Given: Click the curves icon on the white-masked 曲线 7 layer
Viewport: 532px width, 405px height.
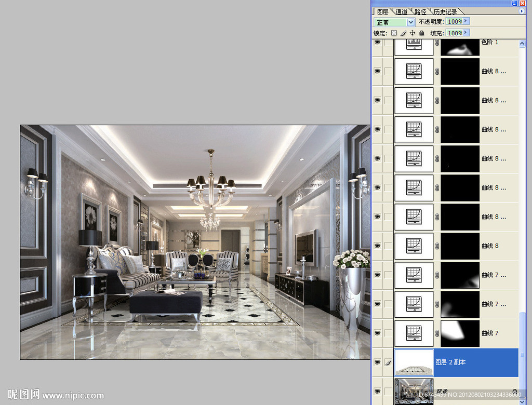Looking at the screenshot, I should coord(414,333).
